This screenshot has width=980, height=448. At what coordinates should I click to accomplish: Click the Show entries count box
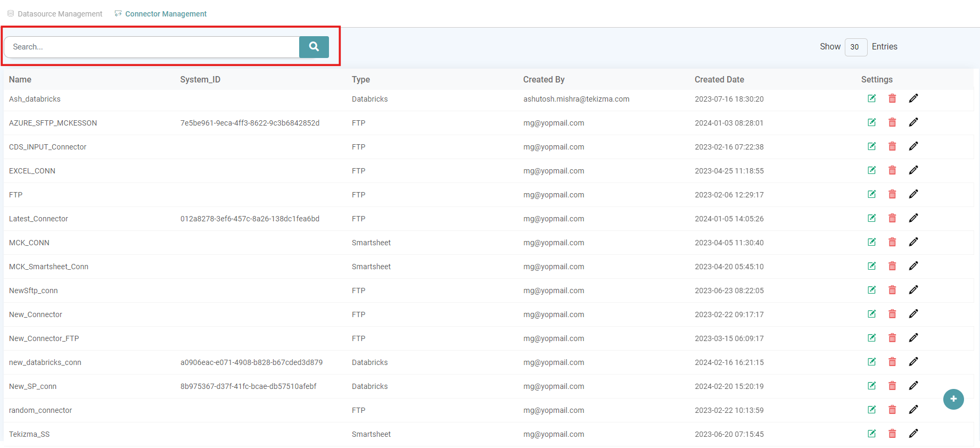tap(855, 47)
